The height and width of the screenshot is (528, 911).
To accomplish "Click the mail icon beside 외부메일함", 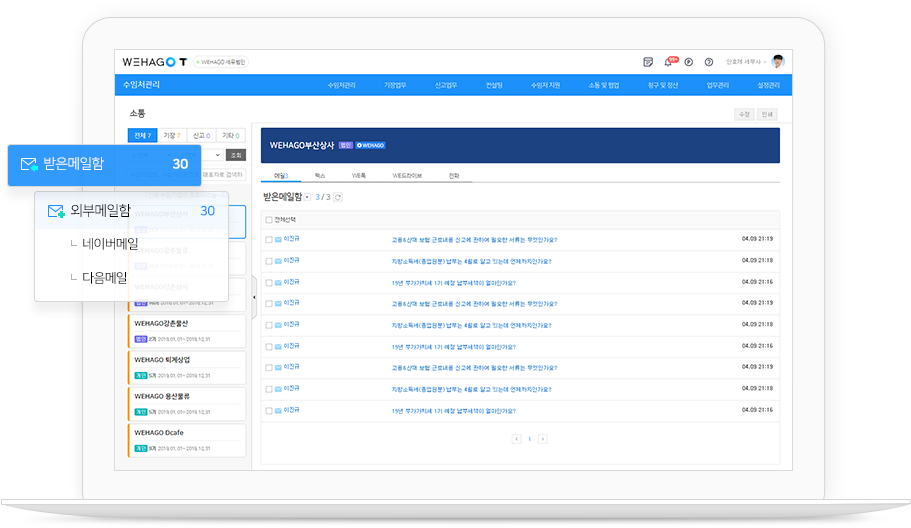I will pyautogui.click(x=56, y=211).
